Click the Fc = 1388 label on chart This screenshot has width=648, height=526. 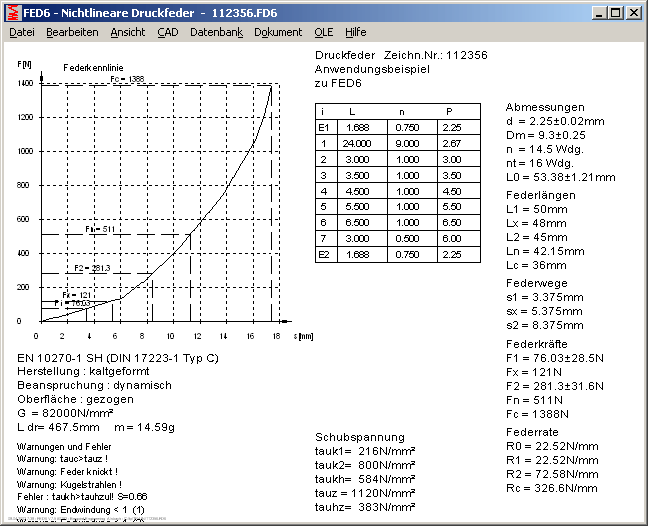[x=127, y=79]
